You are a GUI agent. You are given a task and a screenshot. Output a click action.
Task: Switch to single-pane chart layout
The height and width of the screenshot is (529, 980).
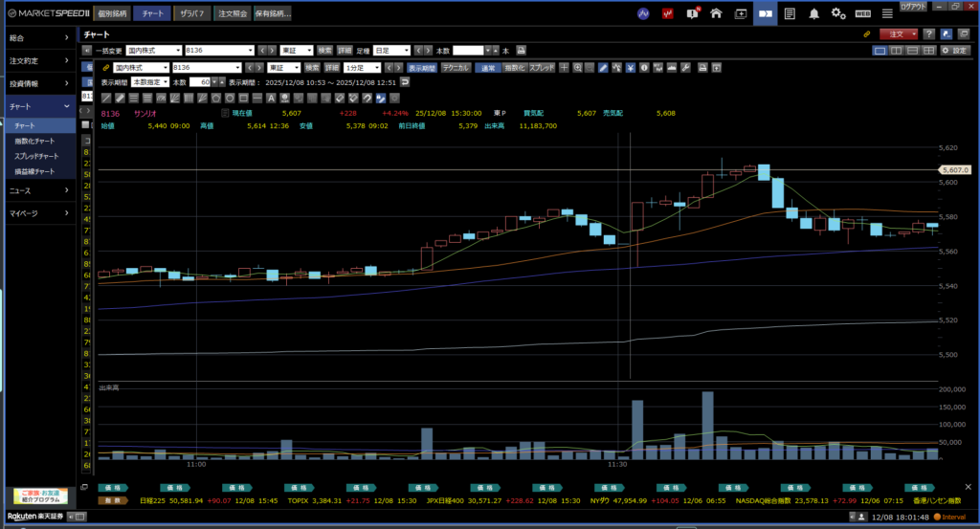pos(880,50)
